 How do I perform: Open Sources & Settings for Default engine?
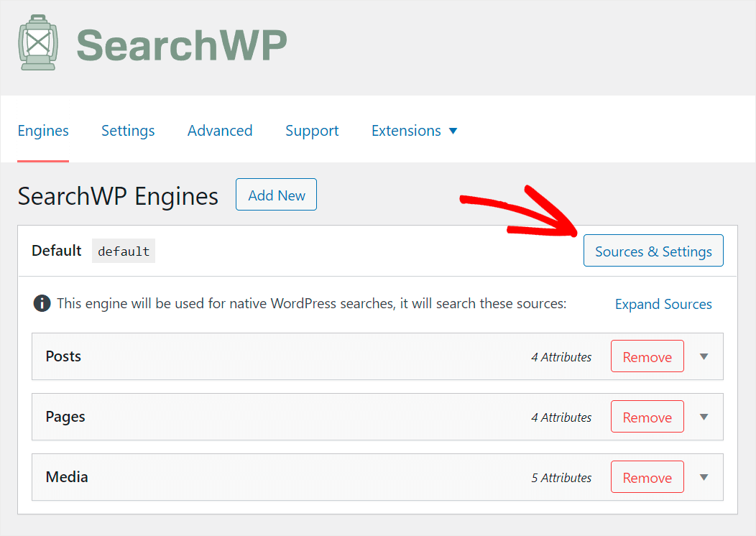pyautogui.click(x=653, y=251)
